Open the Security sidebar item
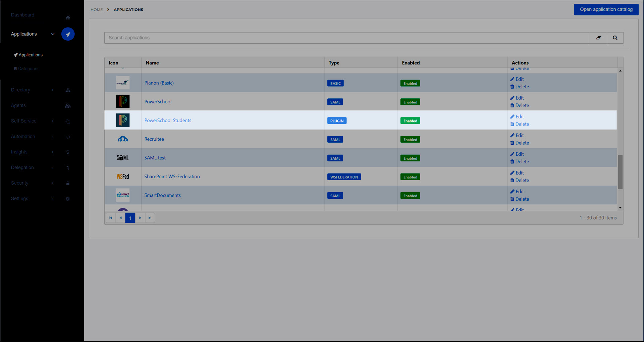Viewport: 644px width, 342px height. point(19,183)
